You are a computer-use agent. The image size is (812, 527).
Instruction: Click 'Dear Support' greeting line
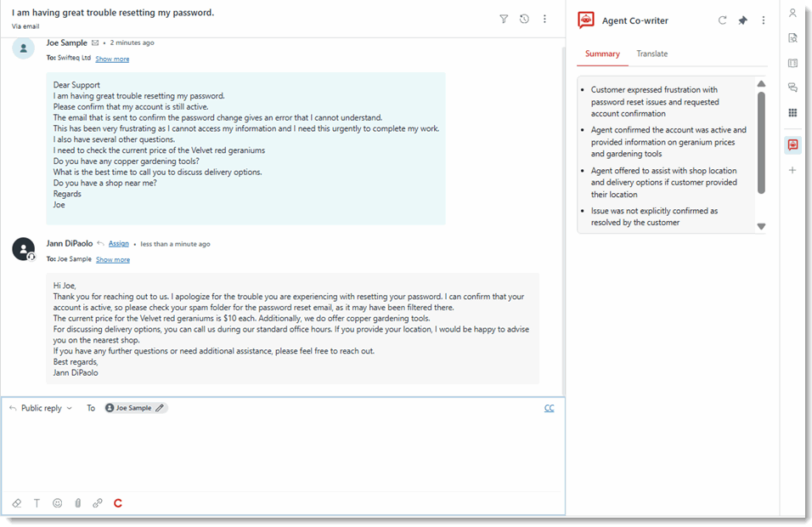pos(76,85)
